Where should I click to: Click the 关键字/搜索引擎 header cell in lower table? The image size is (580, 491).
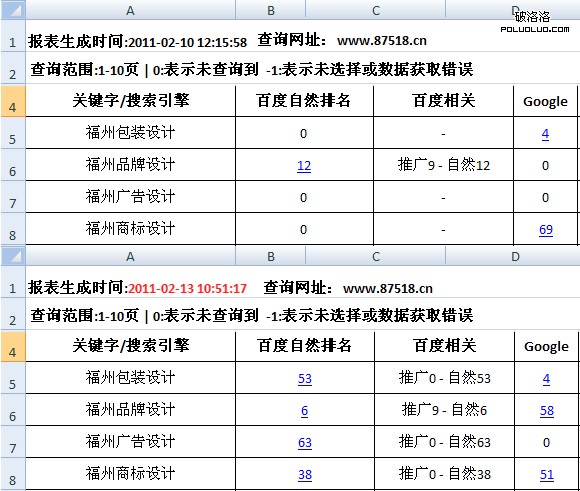(131, 346)
